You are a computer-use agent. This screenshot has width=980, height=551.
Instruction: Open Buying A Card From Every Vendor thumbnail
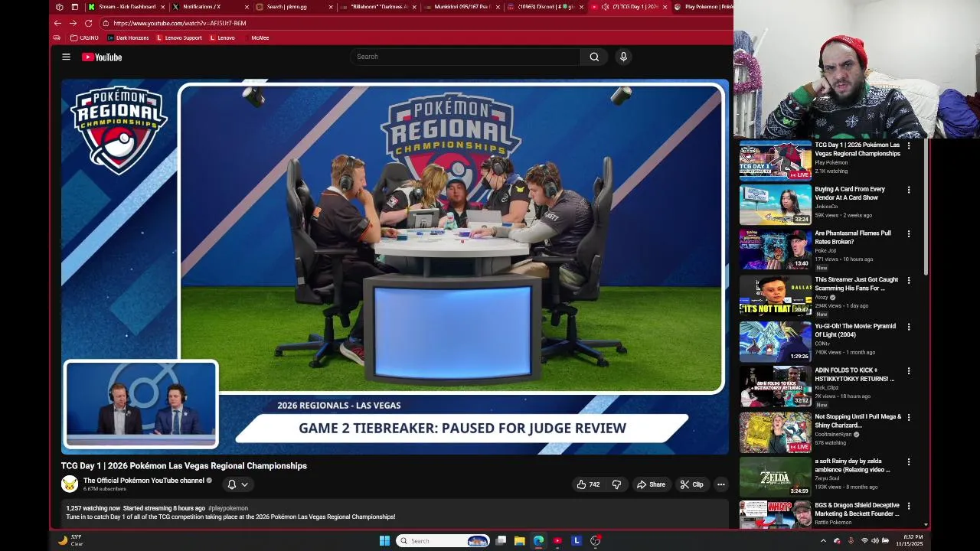tap(775, 204)
